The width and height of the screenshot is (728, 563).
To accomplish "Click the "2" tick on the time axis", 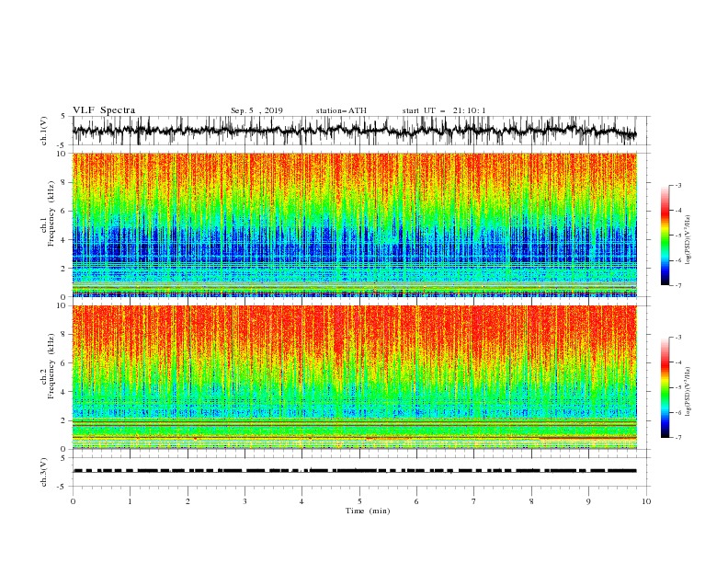I will 188,501.
